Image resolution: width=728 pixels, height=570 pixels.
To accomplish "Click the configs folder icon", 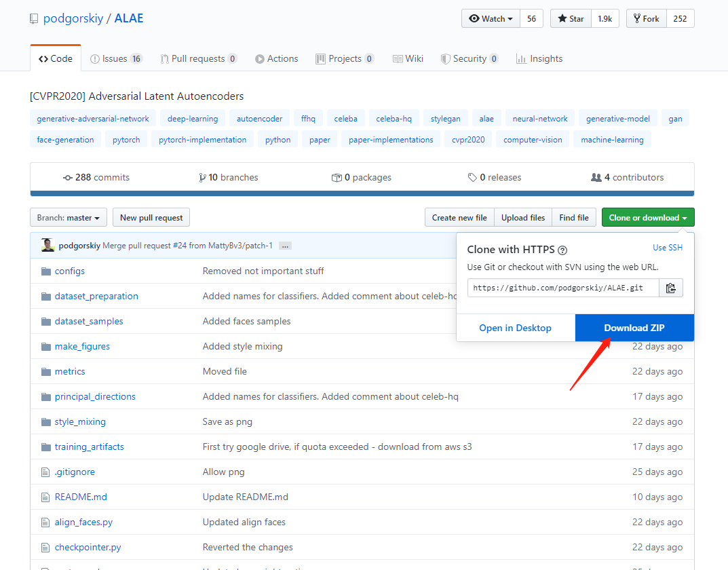I will [46, 271].
